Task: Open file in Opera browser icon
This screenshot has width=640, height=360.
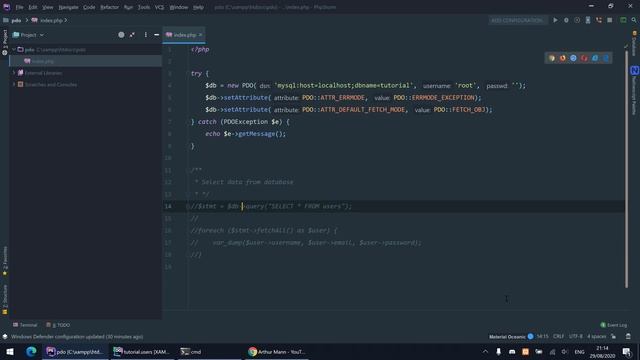Action: point(584,58)
